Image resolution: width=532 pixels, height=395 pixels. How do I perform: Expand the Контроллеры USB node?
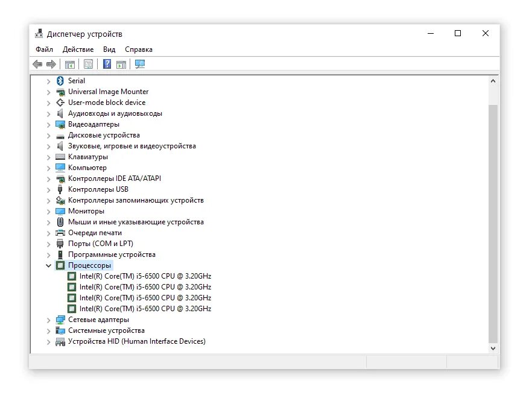point(48,190)
